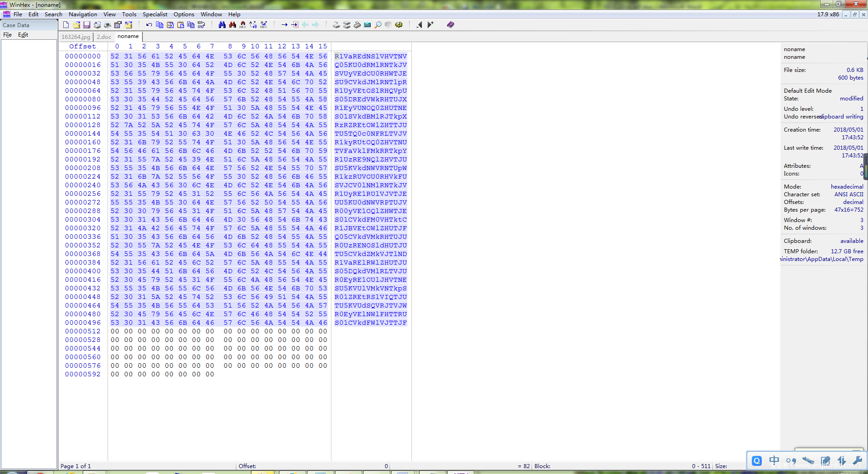The width and height of the screenshot is (868, 474).
Task: Open the purple help book icon
Action: 450,25
